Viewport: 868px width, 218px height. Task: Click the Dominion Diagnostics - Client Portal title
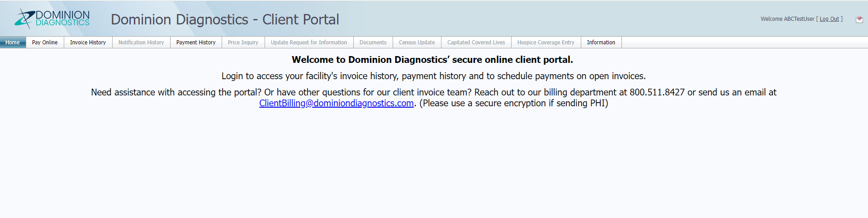coord(225,19)
